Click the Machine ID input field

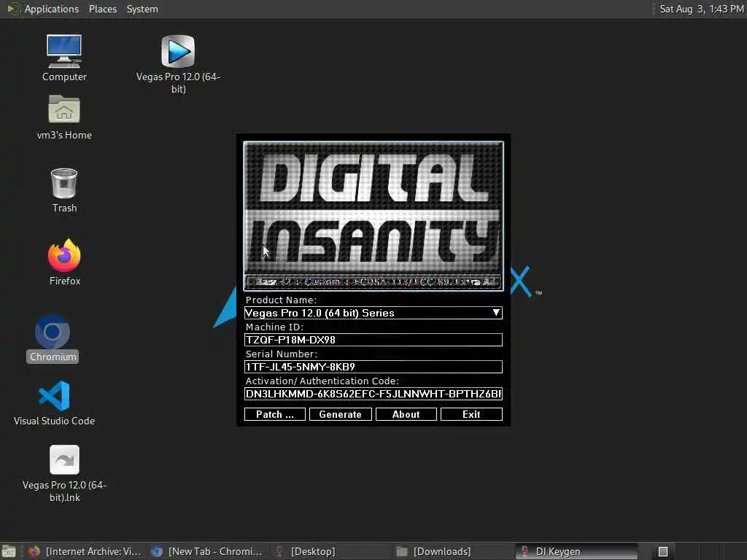[373, 340]
